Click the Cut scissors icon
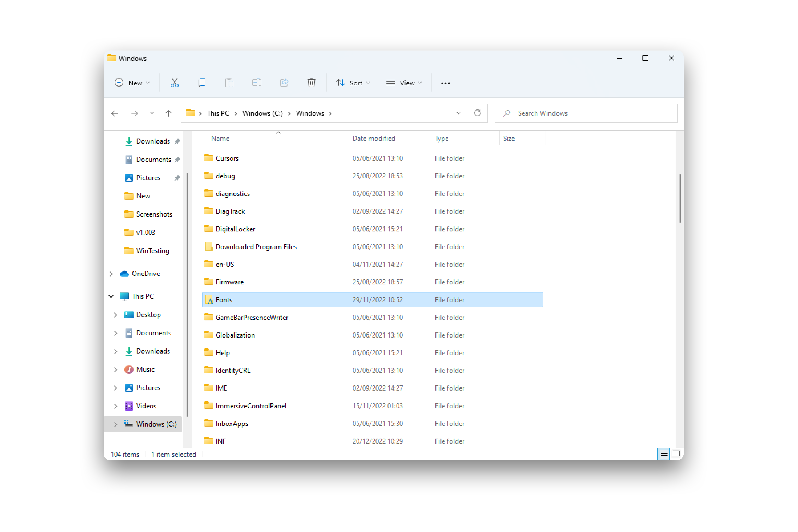 coord(174,83)
